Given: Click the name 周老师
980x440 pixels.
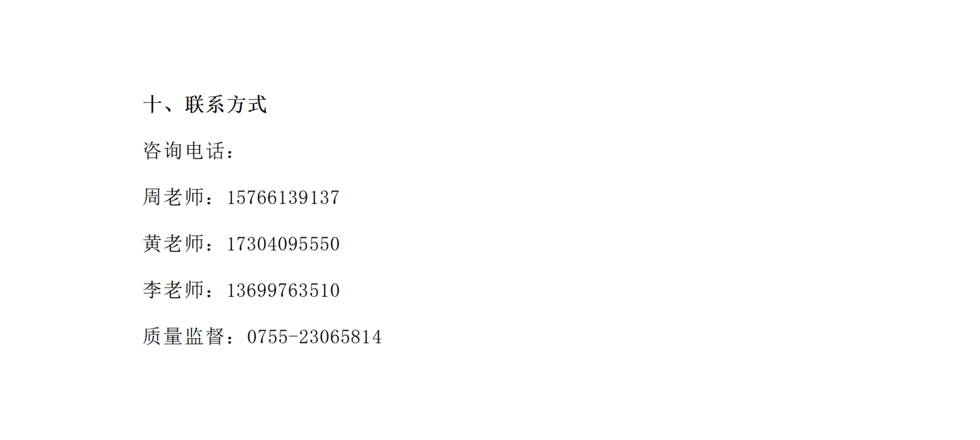Looking at the screenshot, I should point(174,197).
